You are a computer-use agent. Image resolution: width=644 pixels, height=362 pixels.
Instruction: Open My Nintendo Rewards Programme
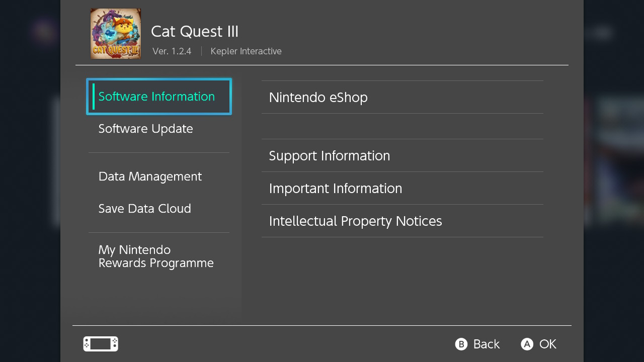click(159, 256)
